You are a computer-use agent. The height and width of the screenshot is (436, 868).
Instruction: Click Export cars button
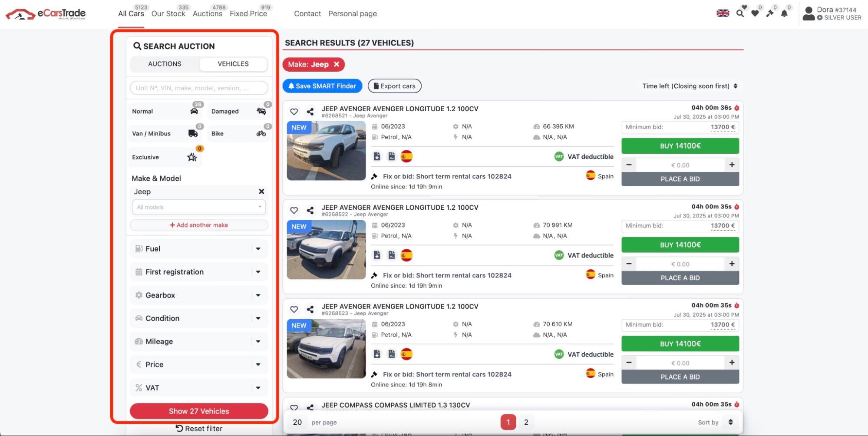(394, 86)
